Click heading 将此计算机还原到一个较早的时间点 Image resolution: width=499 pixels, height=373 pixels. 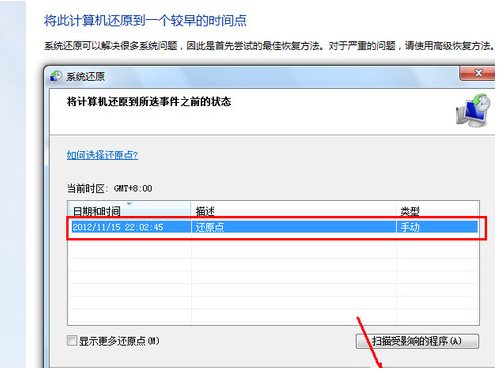145,21
